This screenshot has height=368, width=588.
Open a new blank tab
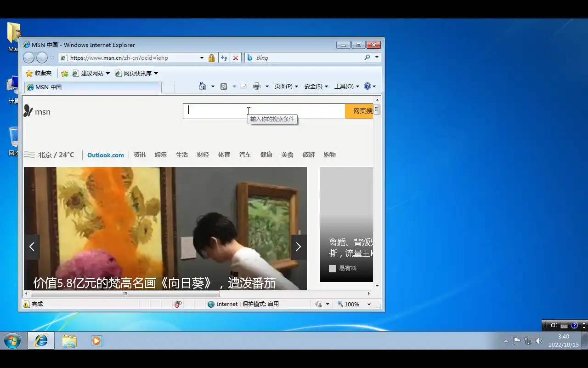coord(168,87)
